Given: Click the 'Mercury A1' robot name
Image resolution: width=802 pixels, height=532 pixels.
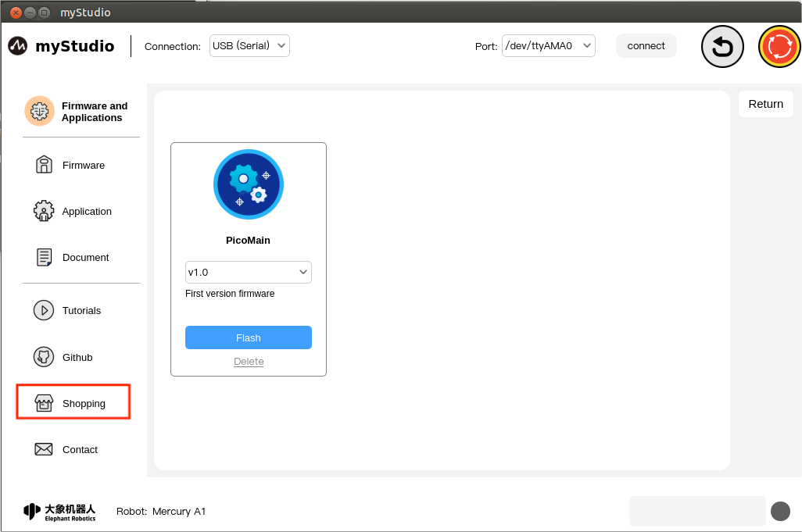Looking at the screenshot, I should tap(179, 512).
